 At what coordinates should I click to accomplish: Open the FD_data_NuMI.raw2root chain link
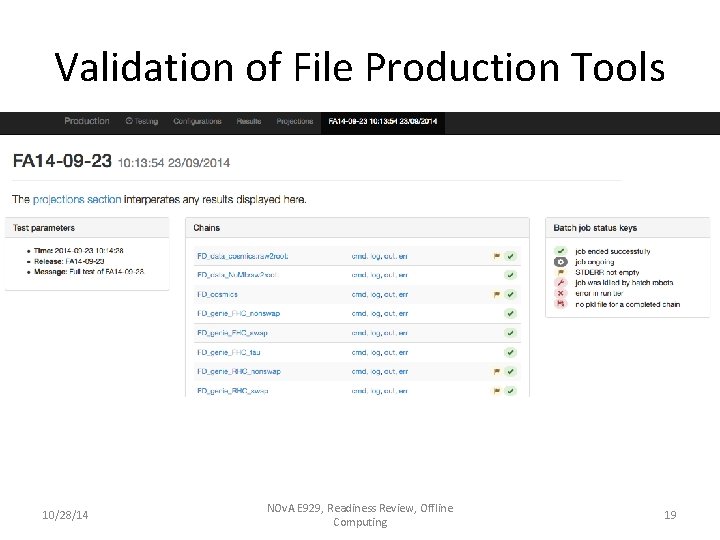[x=237, y=275]
